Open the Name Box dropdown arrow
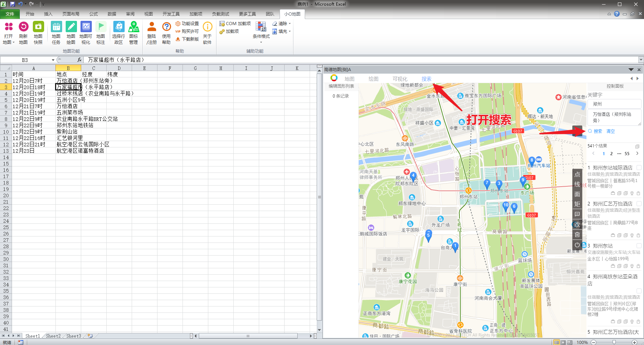Screen dimensions: 644x345 coord(53,60)
